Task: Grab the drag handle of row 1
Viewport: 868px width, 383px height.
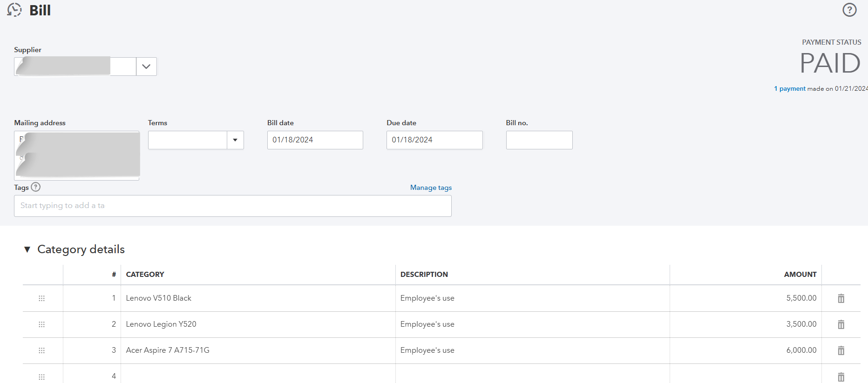Action: tap(41, 298)
